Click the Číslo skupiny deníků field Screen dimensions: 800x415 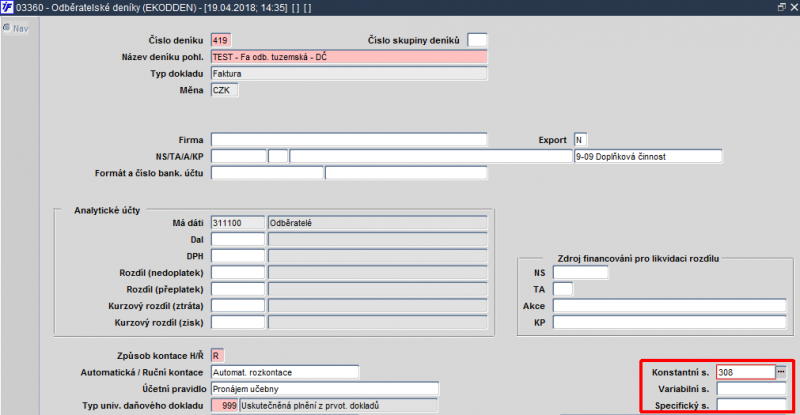click(477, 40)
